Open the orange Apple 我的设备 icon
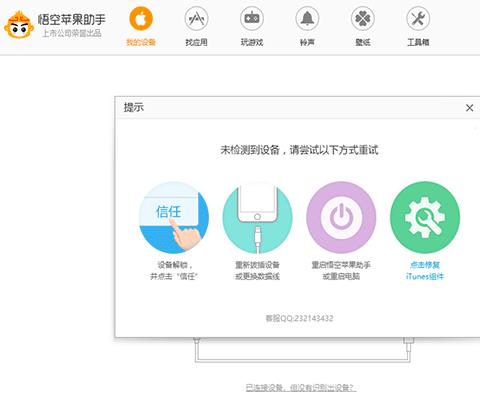Screen dimensions: 480x400 141,19
